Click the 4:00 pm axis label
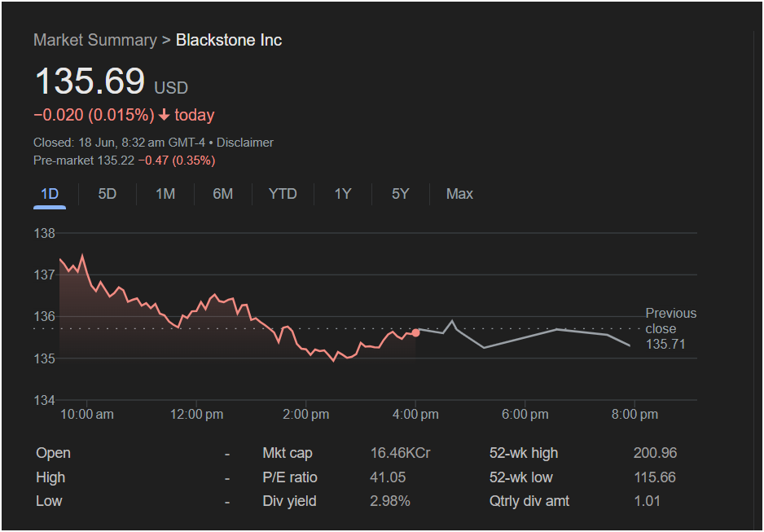This screenshot has height=532, width=764. (415, 415)
